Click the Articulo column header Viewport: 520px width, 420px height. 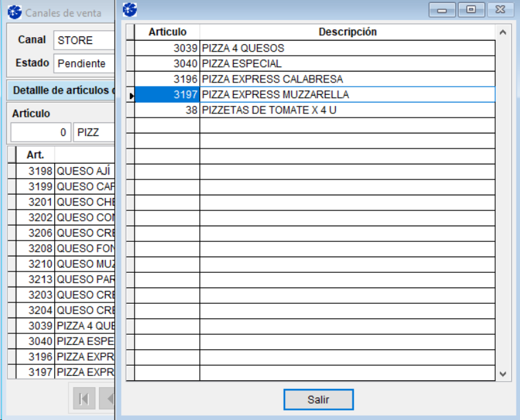[x=167, y=32]
